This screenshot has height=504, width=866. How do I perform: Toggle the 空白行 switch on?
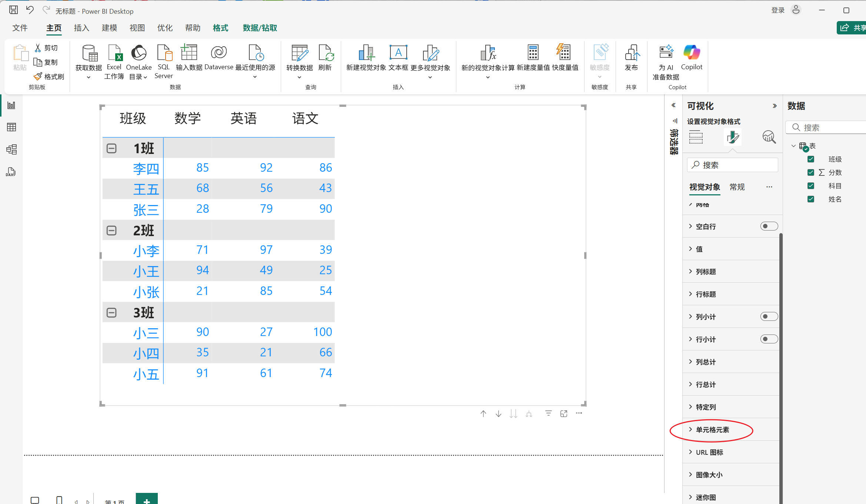[769, 226]
